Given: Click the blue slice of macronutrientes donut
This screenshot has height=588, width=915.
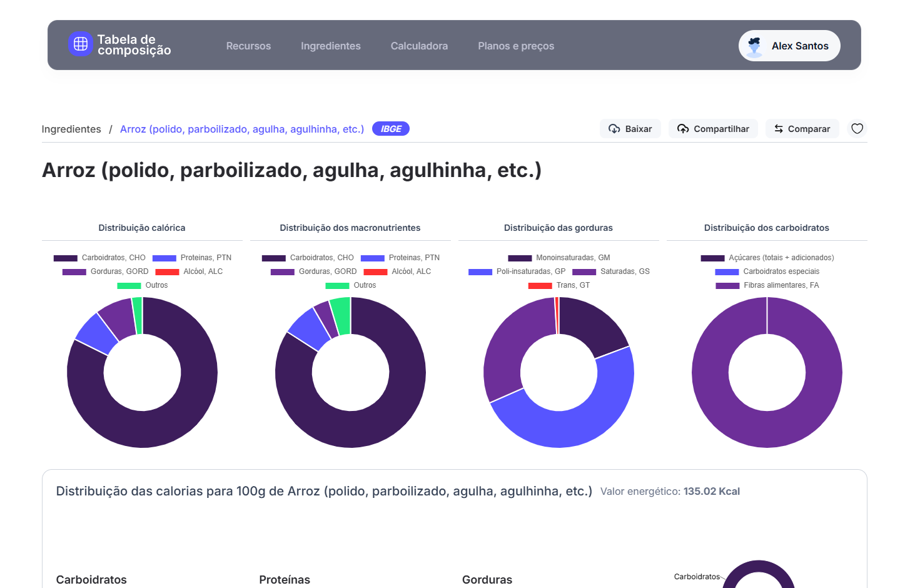Looking at the screenshot, I should [x=309, y=328].
